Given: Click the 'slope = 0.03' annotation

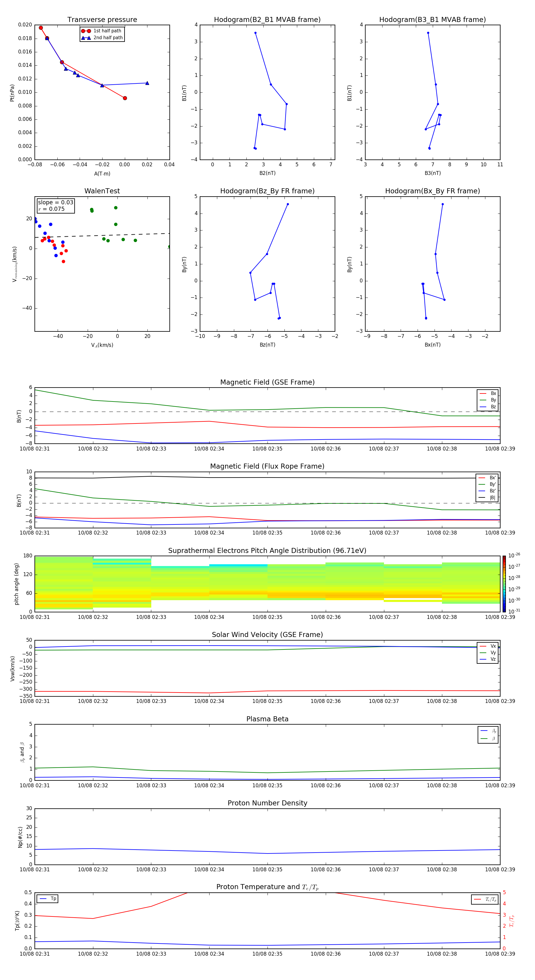Looking at the screenshot, I should (56, 203).
